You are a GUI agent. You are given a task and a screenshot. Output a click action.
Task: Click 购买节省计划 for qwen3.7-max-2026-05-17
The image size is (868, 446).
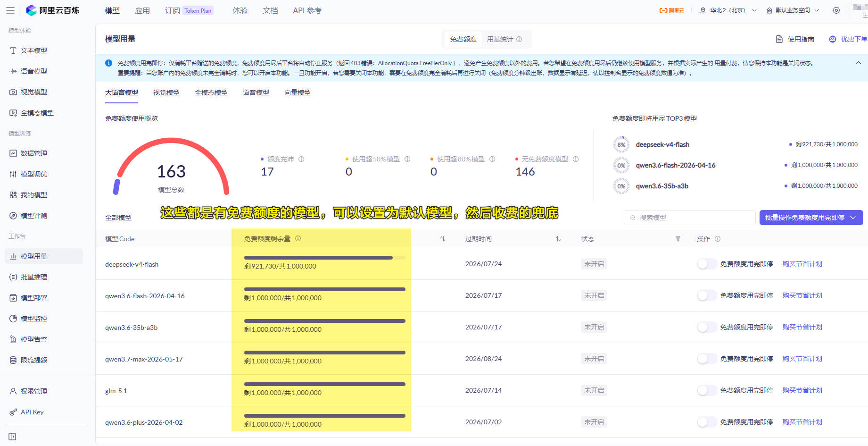[802, 359]
